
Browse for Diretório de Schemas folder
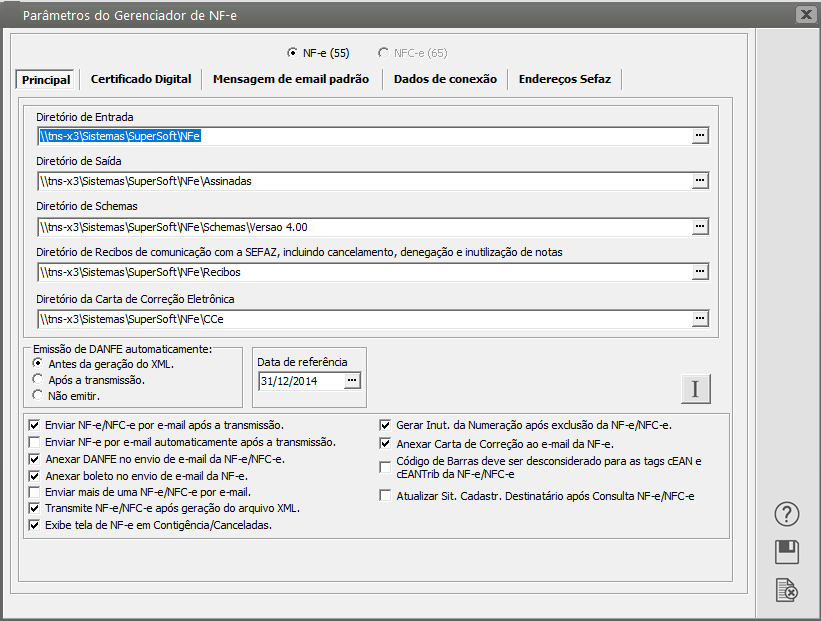click(700, 227)
